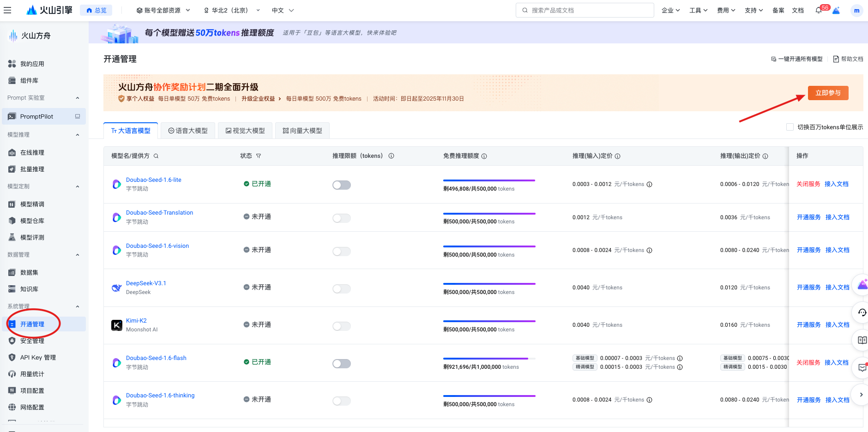This screenshot has width=868, height=432.
Task: Open the hamburger menu icon
Action: pos(7,10)
